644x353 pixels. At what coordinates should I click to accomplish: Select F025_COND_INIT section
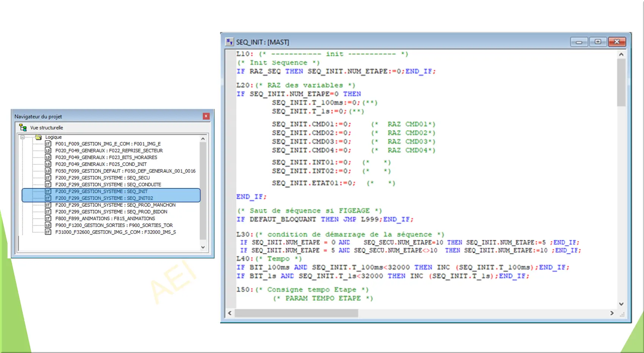tap(101, 164)
